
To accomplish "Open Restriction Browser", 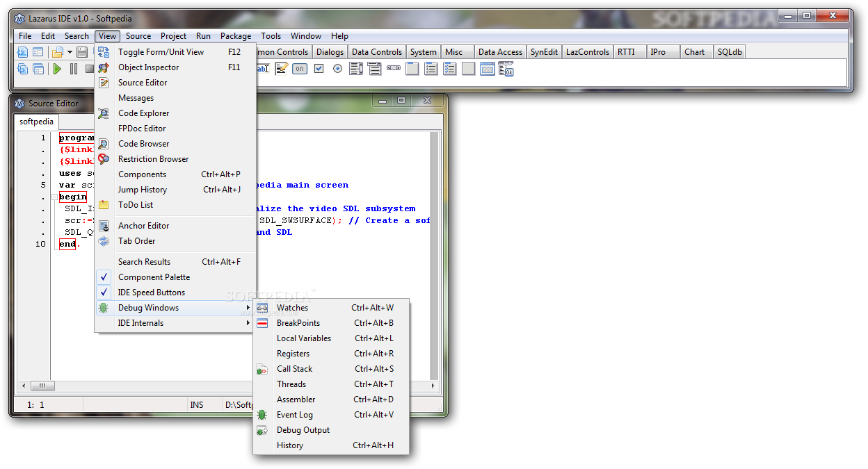I will 175,159.
